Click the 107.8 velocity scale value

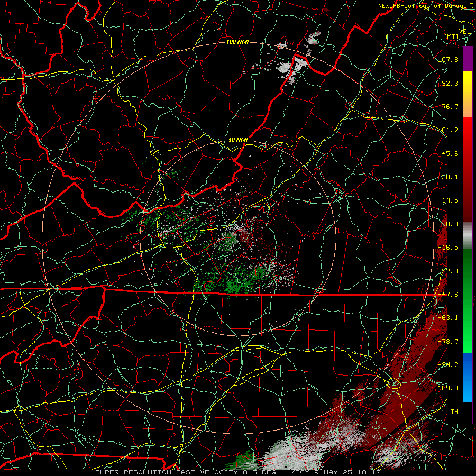click(448, 59)
